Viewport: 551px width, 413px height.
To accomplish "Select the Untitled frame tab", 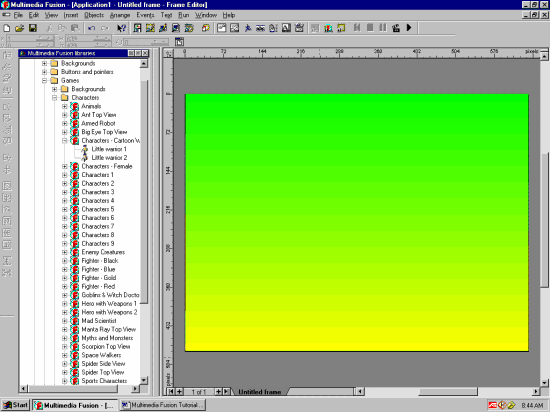I will pos(260,392).
